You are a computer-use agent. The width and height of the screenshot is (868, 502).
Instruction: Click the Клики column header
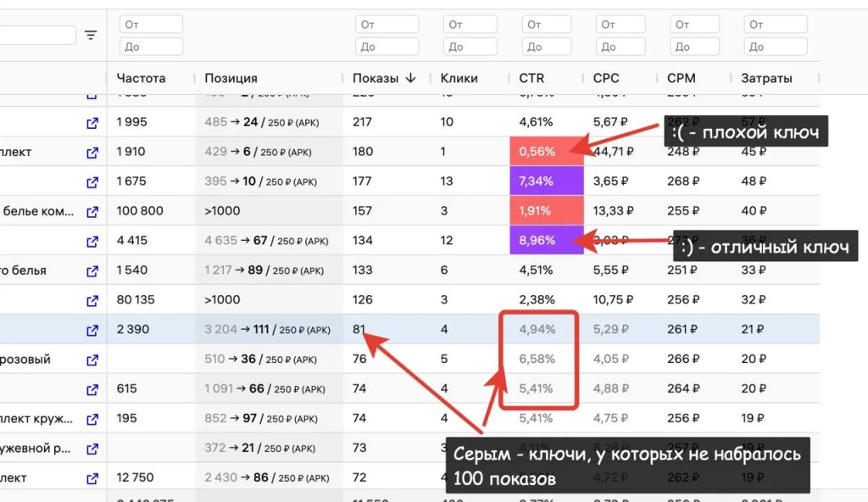[459, 78]
